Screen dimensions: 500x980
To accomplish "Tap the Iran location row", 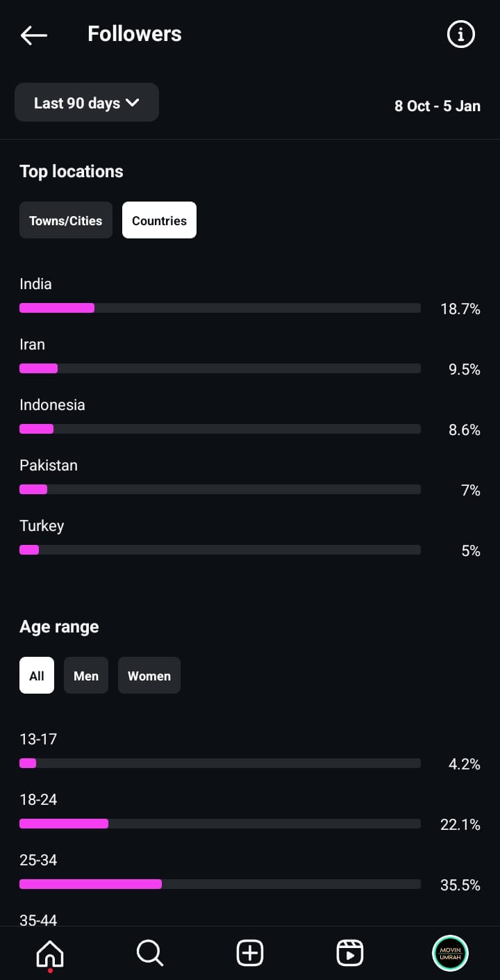I will (250, 357).
